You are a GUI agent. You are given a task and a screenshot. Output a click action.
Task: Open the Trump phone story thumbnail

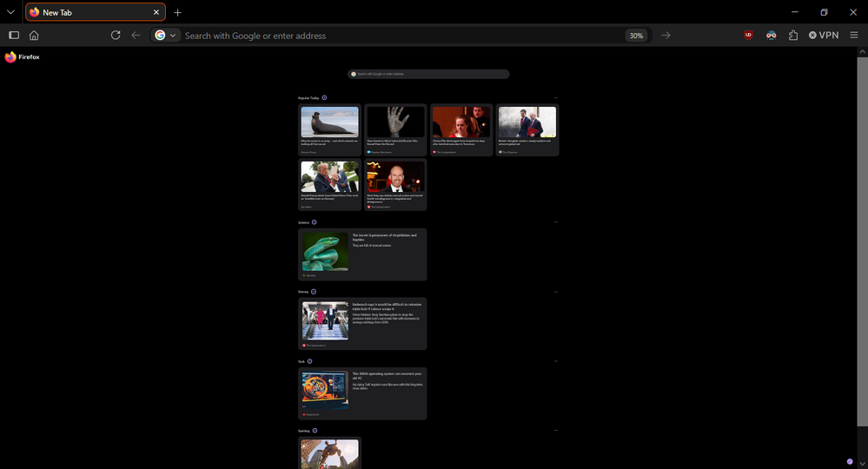tap(329, 176)
